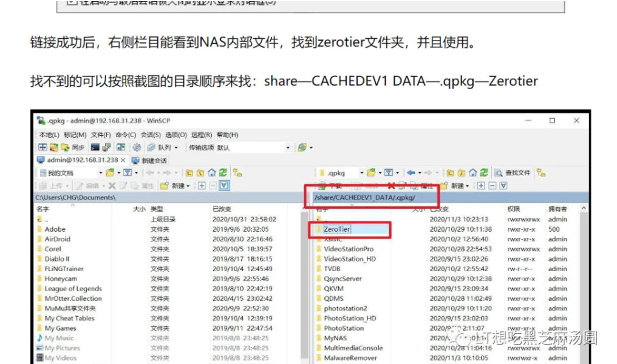Click the 已改变 column header in local panel
Image resolution: width=617 pixels, height=364 pixels.
(222, 209)
